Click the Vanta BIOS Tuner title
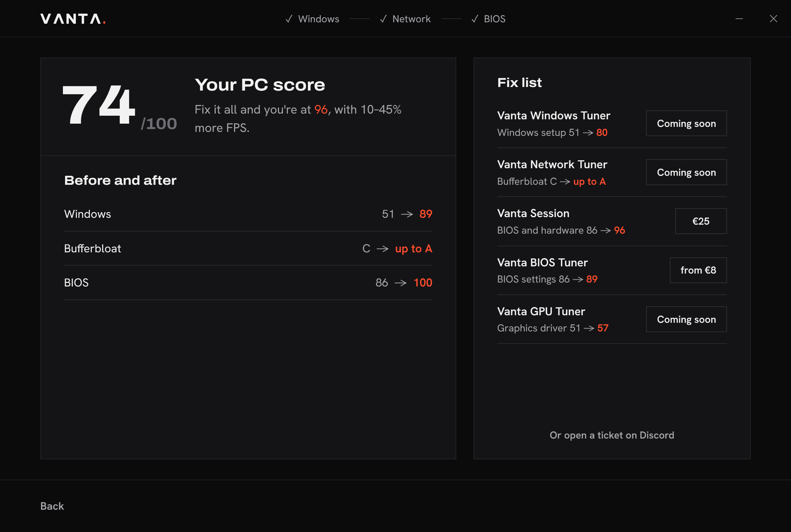791x532 pixels. point(543,262)
